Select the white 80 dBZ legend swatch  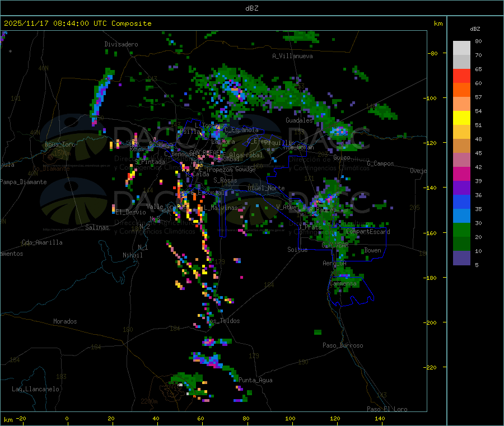click(x=461, y=48)
